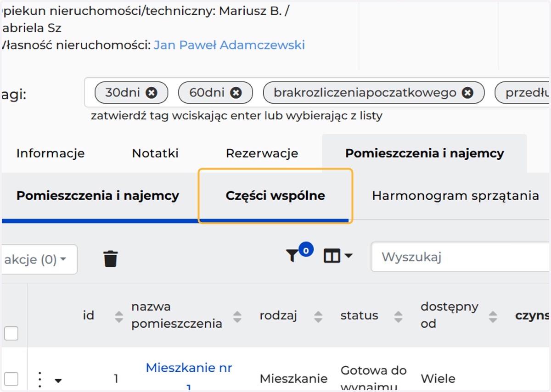Tick the select-all header checkbox
Screen dimensions: 551x392
(11, 333)
